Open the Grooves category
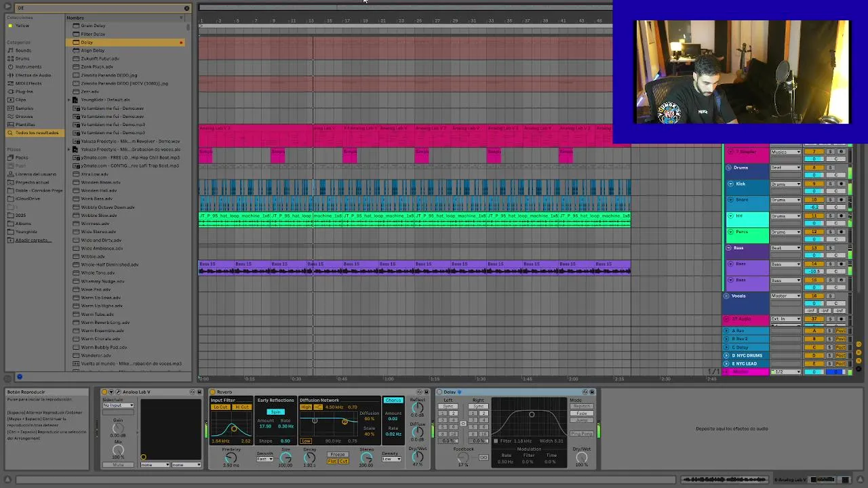Image resolution: width=868 pixels, height=488 pixels. 24,116
